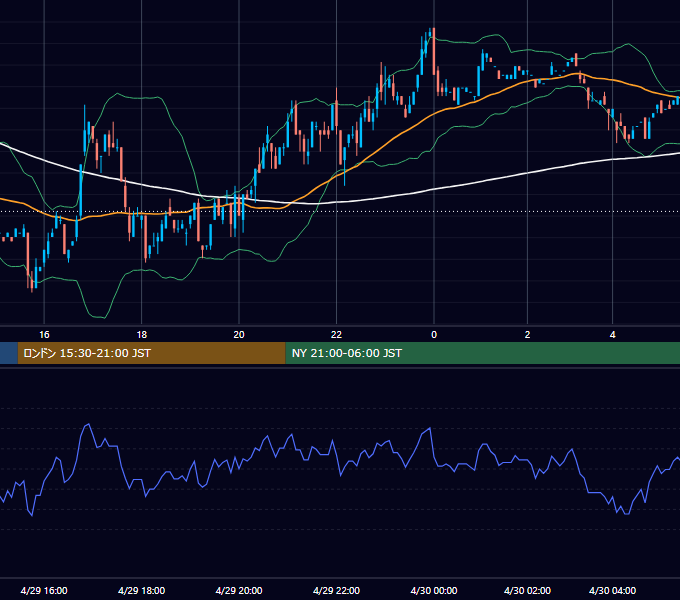Viewport: 680px width, 600px height.
Task: Click the 4/29 18:00 date label
Action: [x=141, y=590]
